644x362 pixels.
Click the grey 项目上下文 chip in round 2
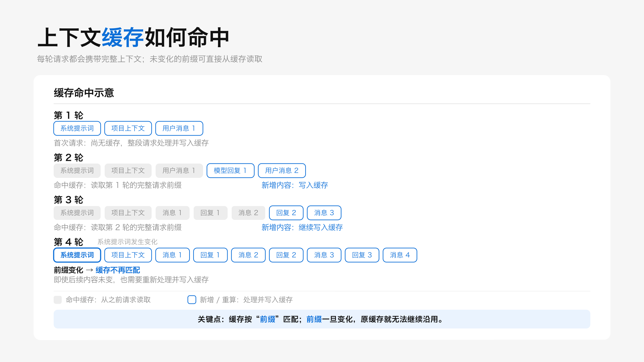coord(128,171)
